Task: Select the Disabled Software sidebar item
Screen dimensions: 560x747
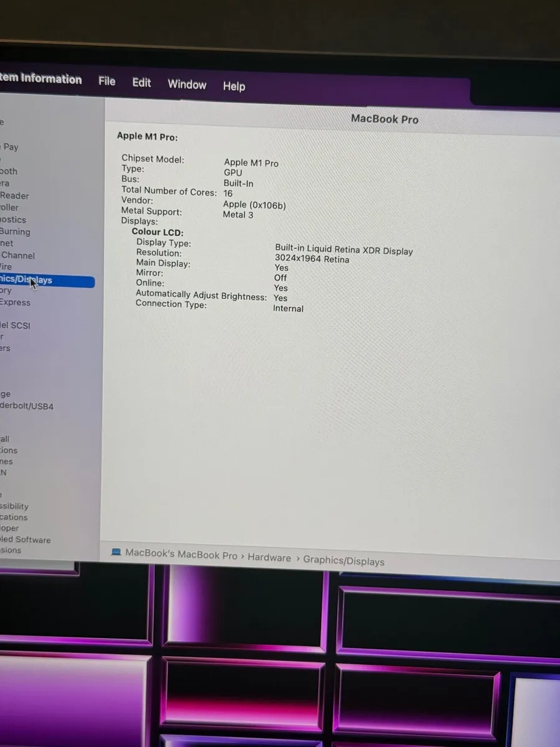Action: coord(26,540)
